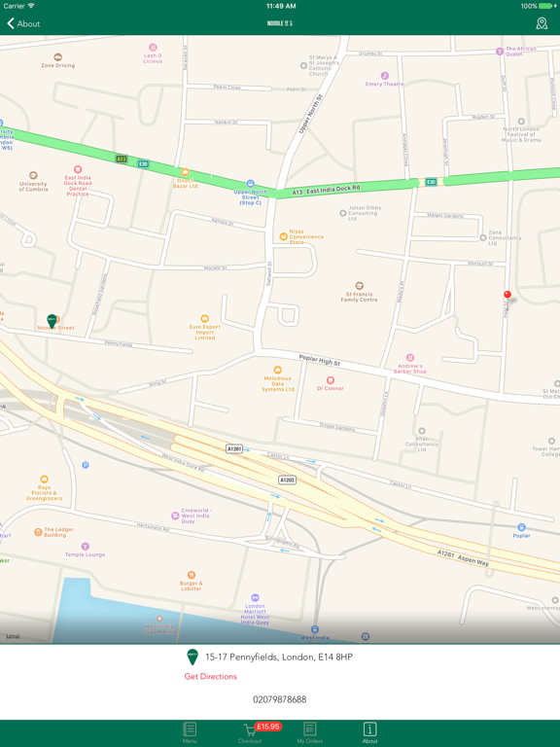
Task: Tap the A1261 Aspen Way label
Action: coord(464,558)
